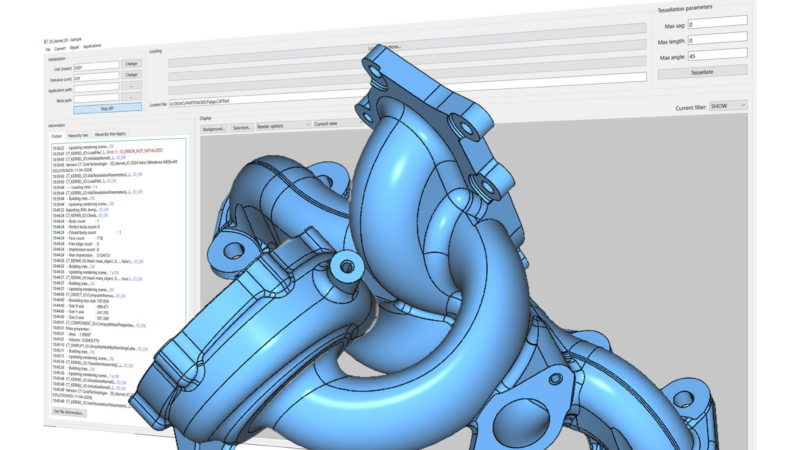
Task: Click the Tolerance (unit) input field
Action: coord(96,77)
